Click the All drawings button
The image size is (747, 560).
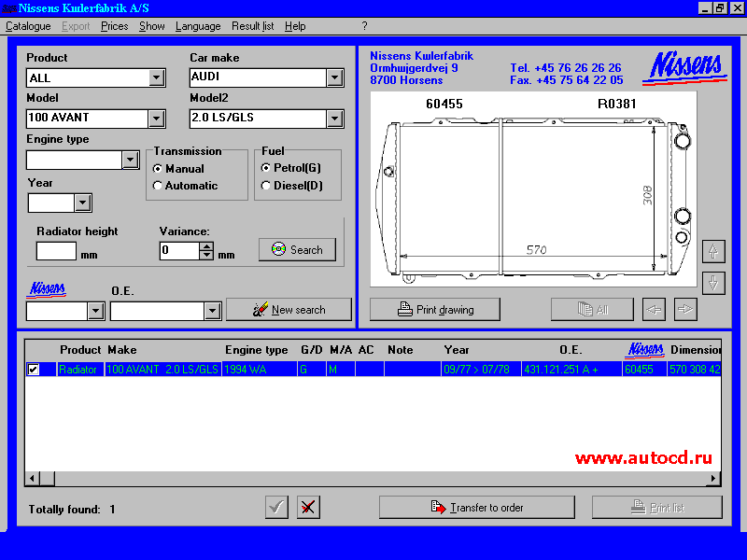click(592, 310)
